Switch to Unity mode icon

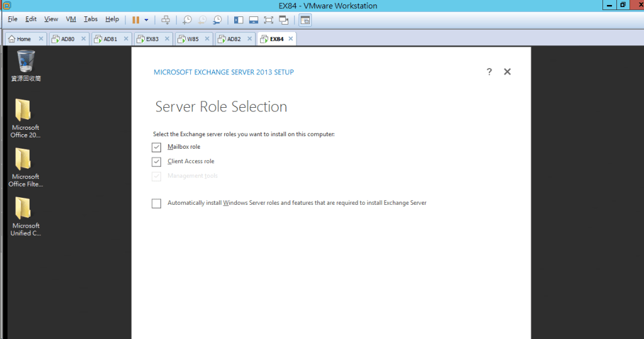(284, 20)
